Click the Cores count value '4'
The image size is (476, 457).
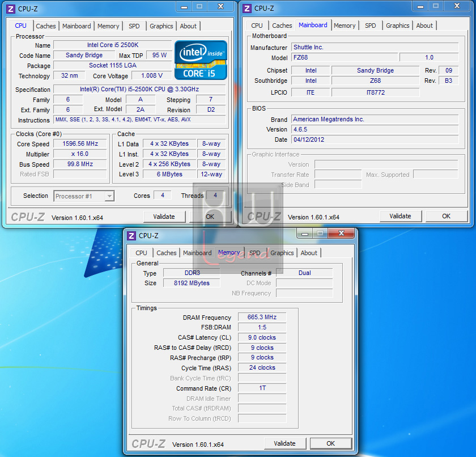click(163, 195)
